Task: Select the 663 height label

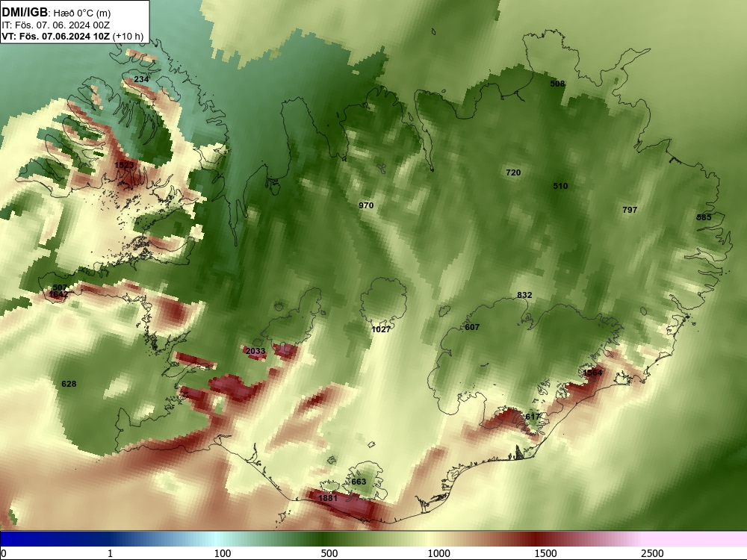Action: pyautogui.click(x=359, y=482)
